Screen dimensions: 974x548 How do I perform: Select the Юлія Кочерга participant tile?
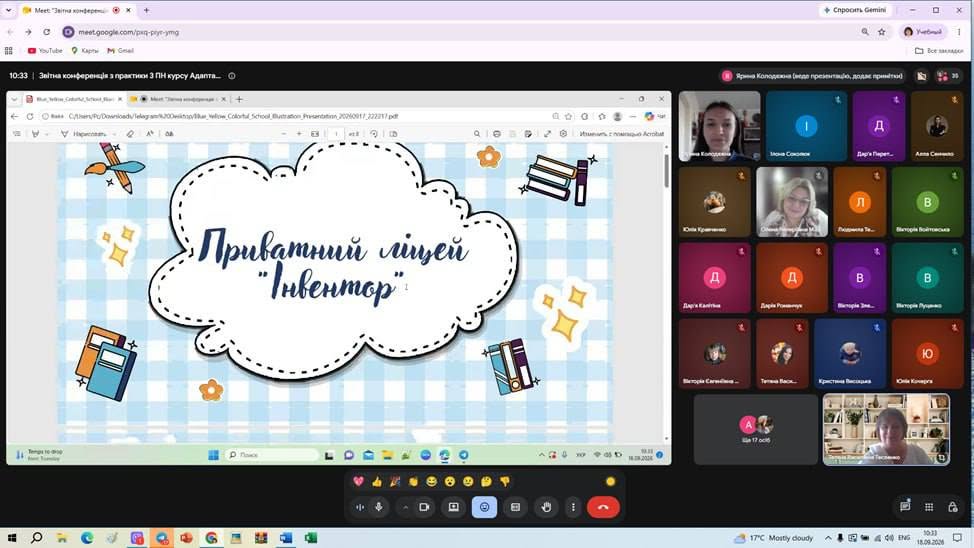pos(927,354)
